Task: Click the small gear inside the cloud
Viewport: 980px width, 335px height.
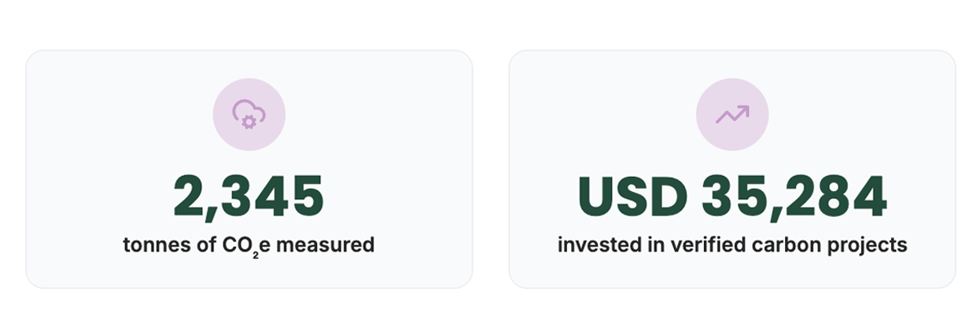Action: [249, 122]
